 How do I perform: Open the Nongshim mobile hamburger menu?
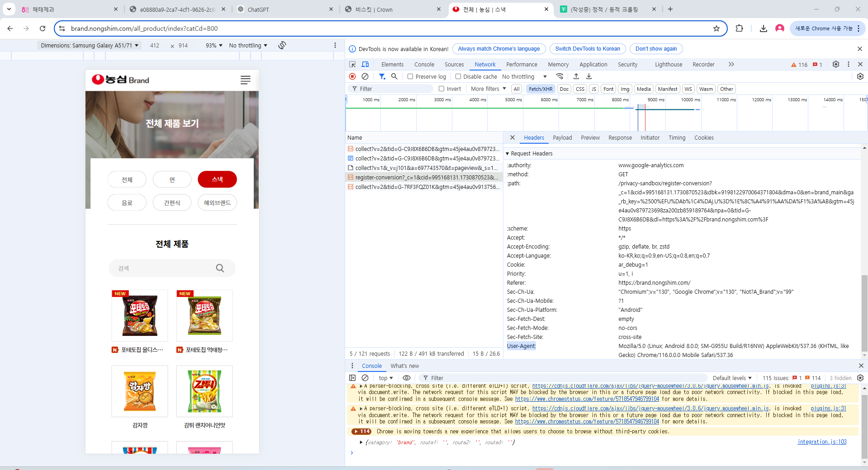245,80
